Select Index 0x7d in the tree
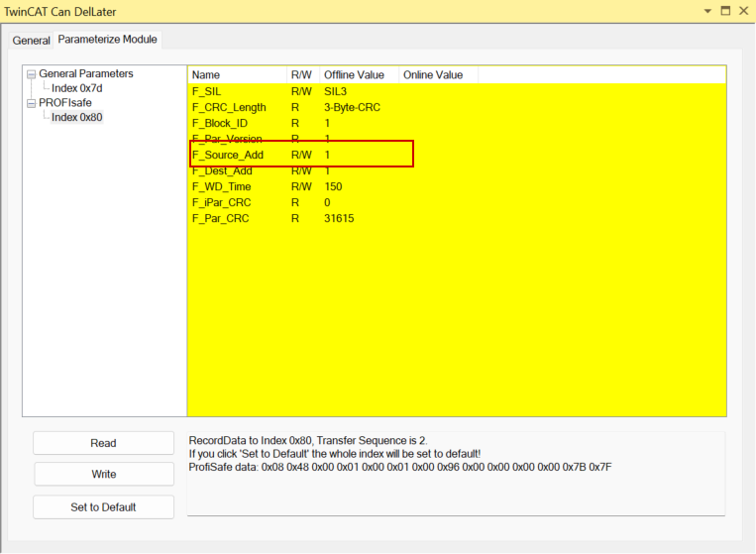 tap(76, 88)
